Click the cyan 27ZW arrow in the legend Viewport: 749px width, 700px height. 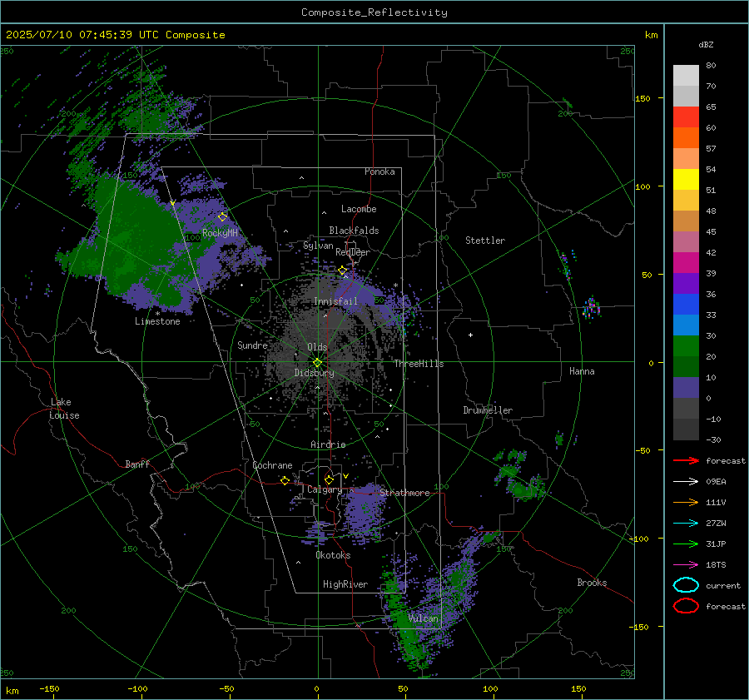point(686,524)
